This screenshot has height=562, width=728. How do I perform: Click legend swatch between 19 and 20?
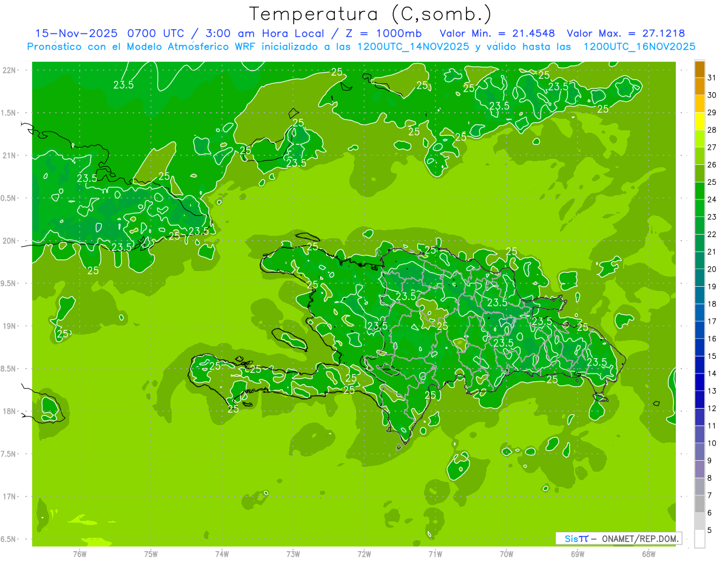point(699,278)
